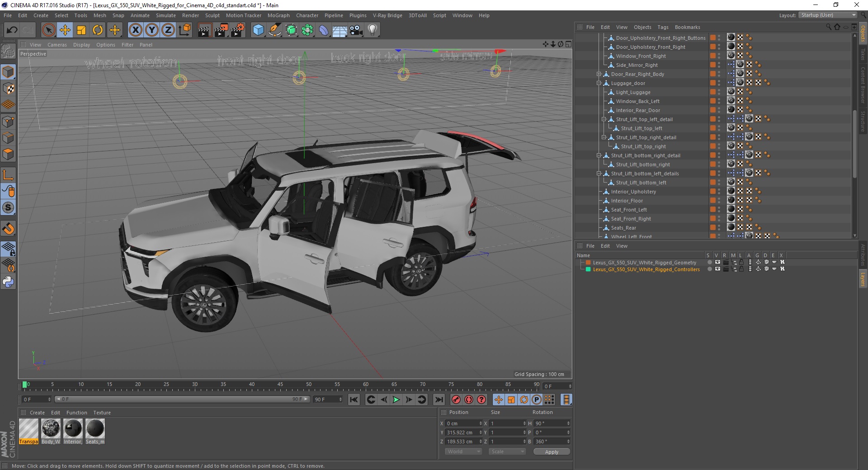
Task: Render the active view clapperboard icon
Action: (204, 30)
